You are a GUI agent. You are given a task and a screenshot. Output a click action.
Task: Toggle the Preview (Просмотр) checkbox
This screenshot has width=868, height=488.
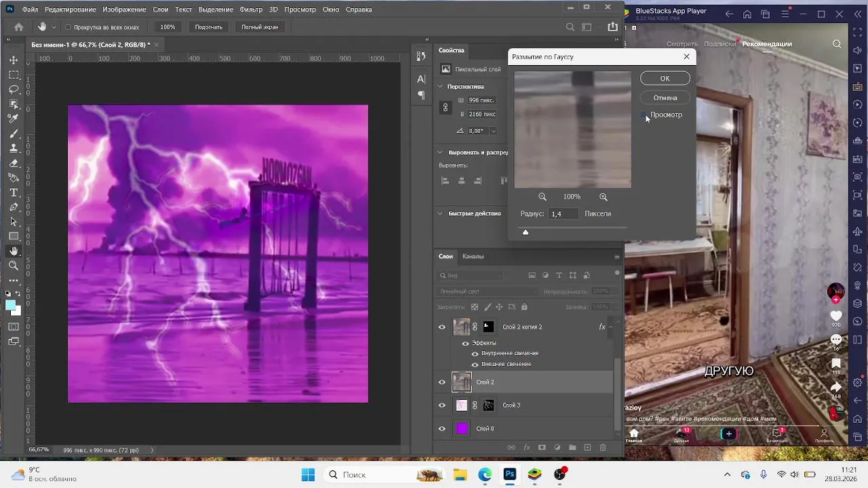645,115
